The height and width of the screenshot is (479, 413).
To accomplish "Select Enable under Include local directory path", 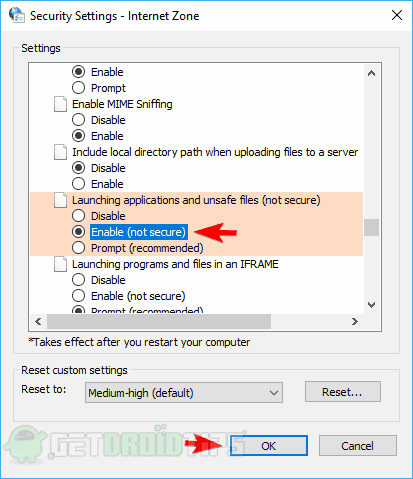I will 78,184.
